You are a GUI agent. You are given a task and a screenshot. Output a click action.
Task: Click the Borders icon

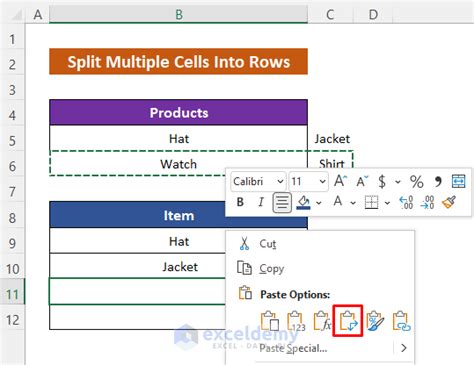[371, 202]
